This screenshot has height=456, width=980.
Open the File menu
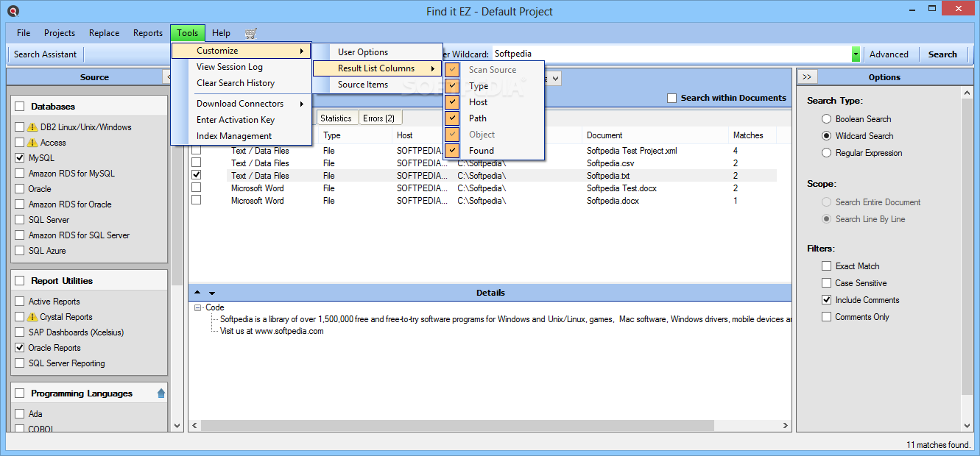tap(24, 33)
